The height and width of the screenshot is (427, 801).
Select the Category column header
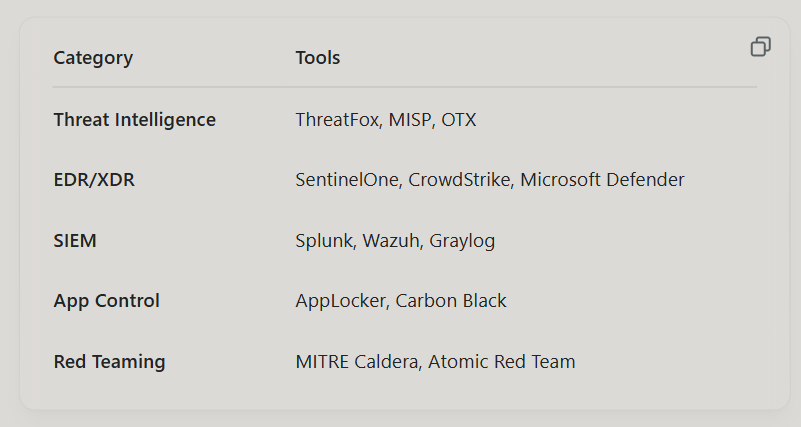[93, 58]
